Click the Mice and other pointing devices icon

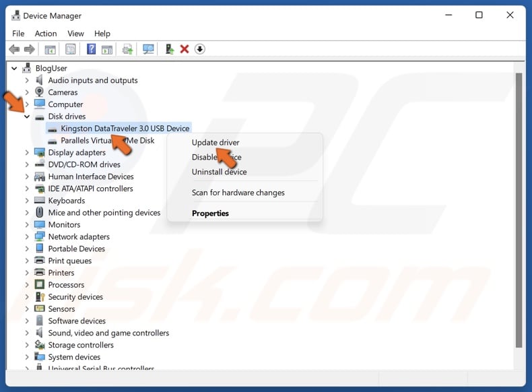coord(40,212)
